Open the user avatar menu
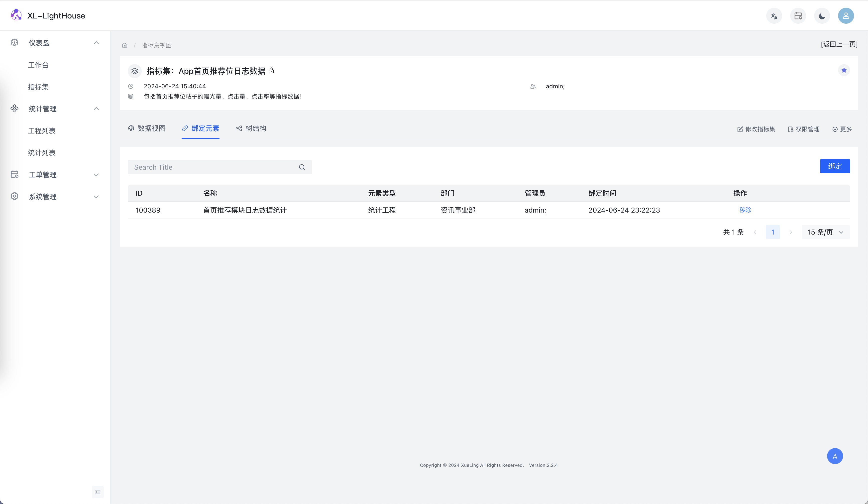Viewport: 868px width, 504px height. [846, 16]
